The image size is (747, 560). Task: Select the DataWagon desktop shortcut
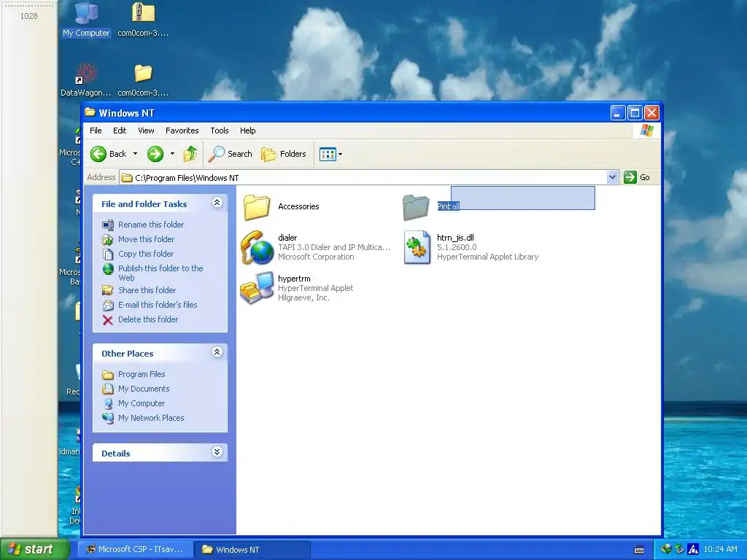86,80
